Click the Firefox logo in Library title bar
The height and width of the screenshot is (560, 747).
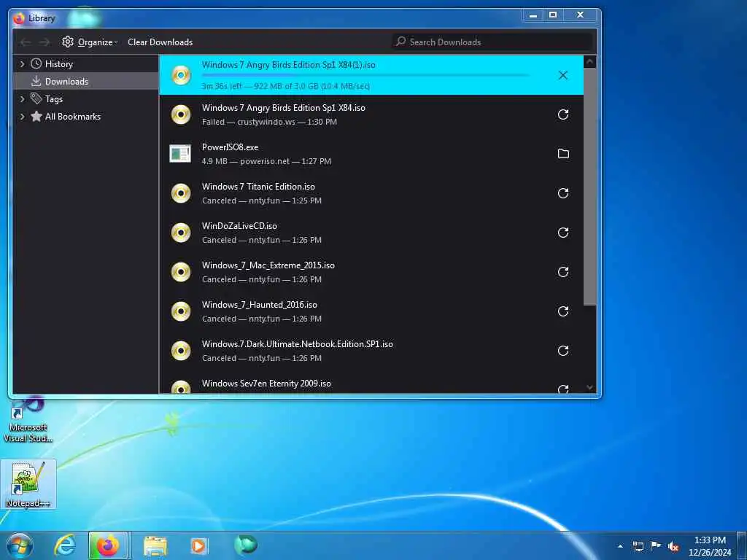[19, 18]
